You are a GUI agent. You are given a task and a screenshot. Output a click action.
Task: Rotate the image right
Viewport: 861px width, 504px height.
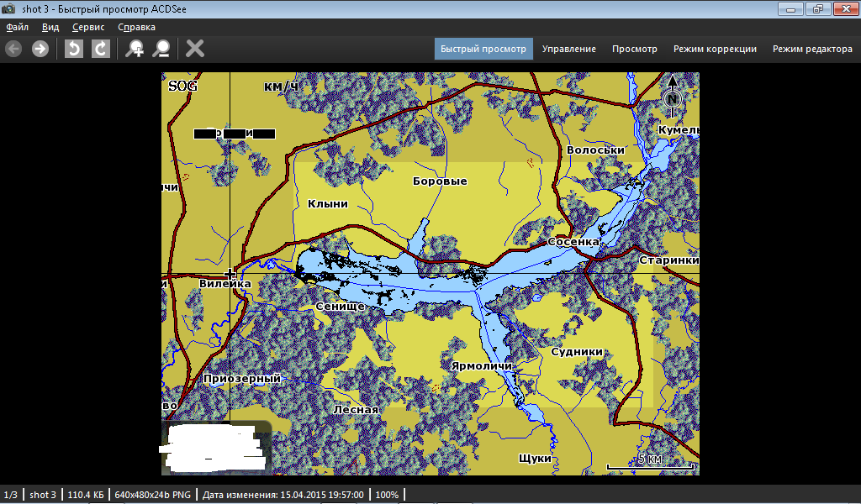[100, 49]
